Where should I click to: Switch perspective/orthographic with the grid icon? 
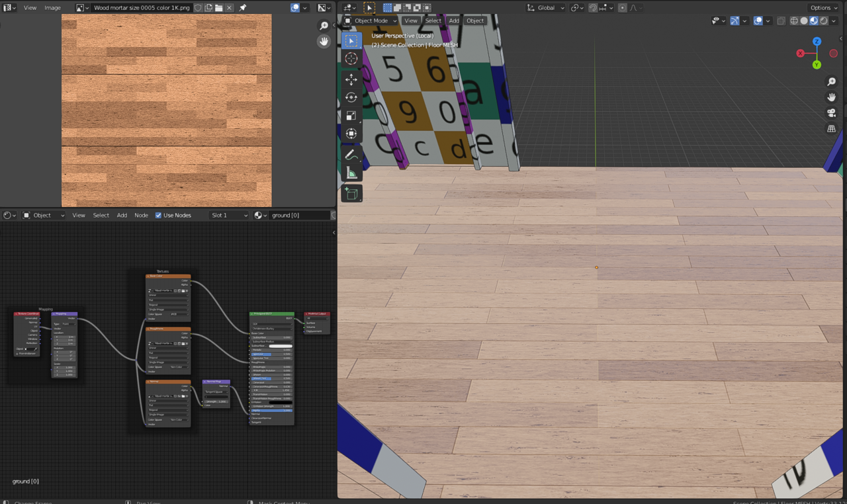832,129
